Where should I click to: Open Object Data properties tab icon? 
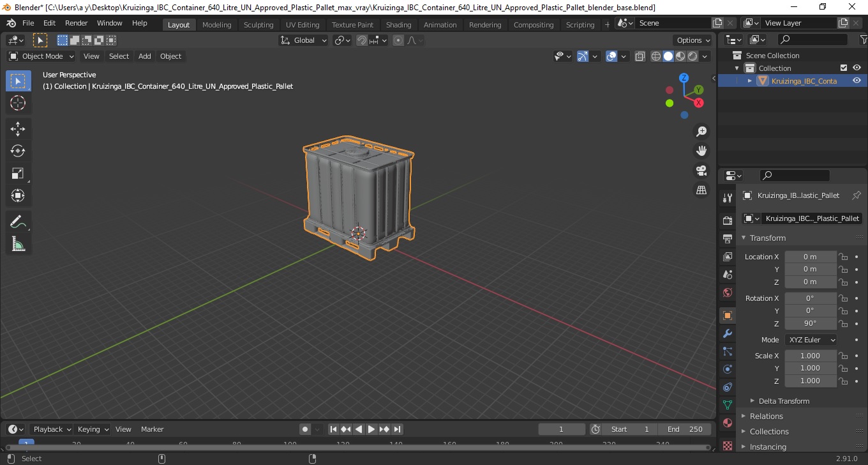728,405
